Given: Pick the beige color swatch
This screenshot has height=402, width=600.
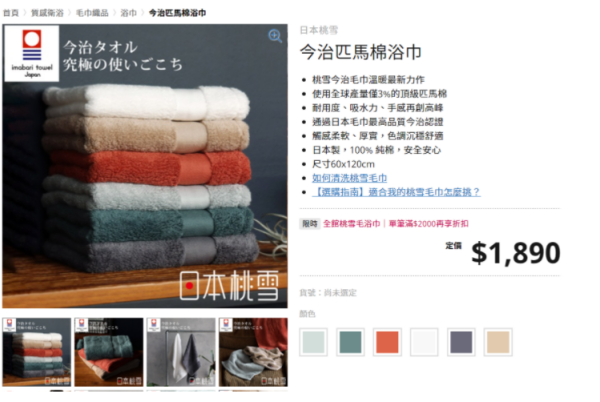Looking at the screenshot, I should click(498, 342).
